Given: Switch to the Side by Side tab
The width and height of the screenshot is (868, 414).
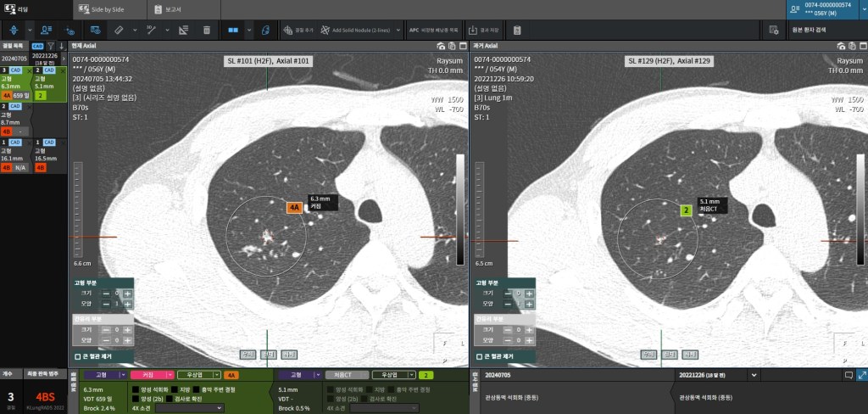Looking at the screenshot, I should click(109, 9).
